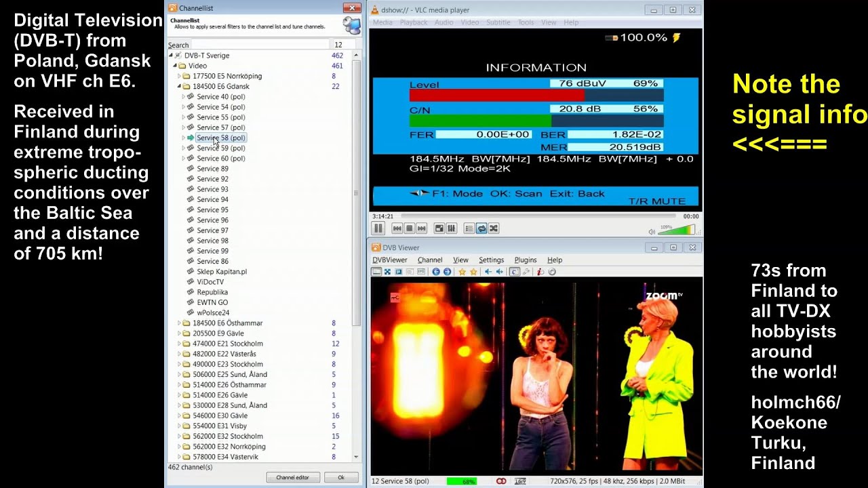Go to next channel blue right arrow
The height and width of the screenshot is (488, 868).
tap(447, 272)
